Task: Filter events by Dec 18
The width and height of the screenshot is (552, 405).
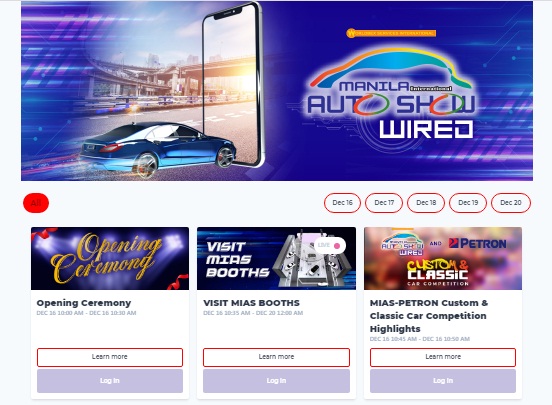Action: pos(426,203)
